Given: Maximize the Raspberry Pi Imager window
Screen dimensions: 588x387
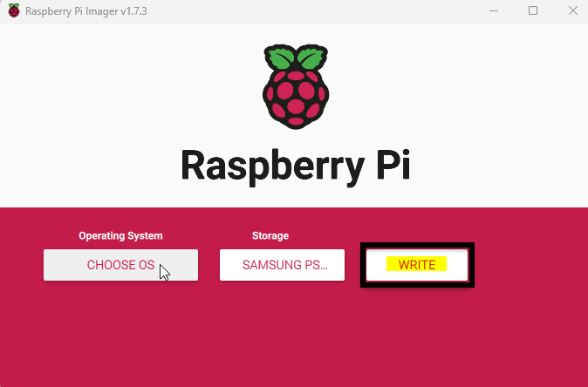Looking at the screenshot, I should click(x=533, y=10).
